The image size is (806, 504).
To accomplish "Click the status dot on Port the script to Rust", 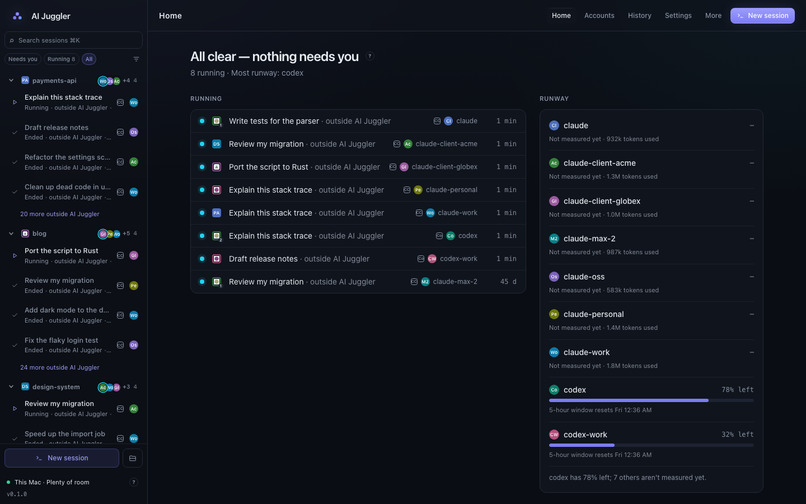I will [x=202, y=167].
